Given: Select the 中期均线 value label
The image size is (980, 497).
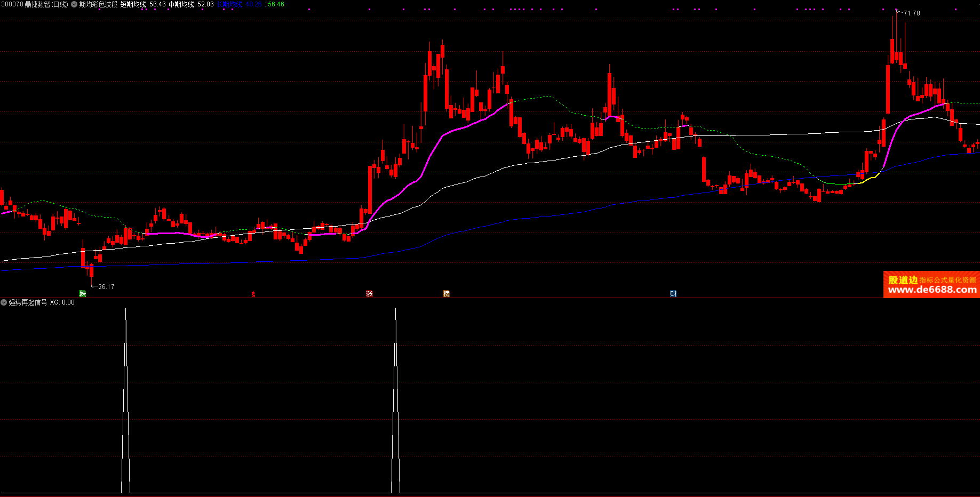Looking at the screenshot, I should click(191, 4).
